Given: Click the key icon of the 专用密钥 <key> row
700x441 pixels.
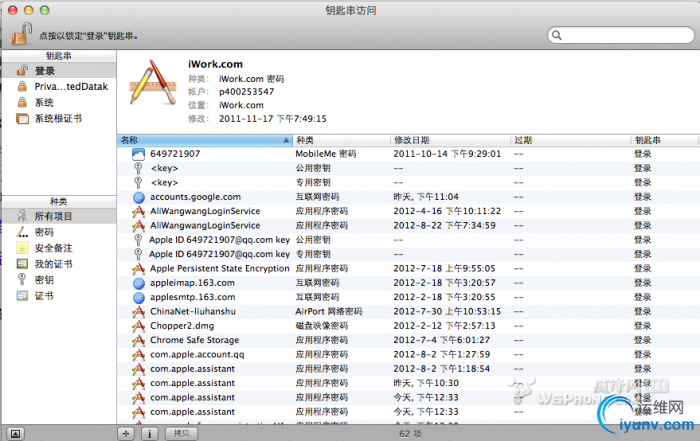Looking at the screenshot, I should 138,183.
